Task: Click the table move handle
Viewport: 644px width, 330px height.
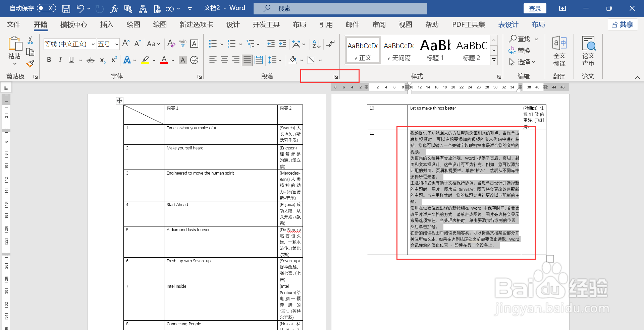Action: [x=119, y=101]
